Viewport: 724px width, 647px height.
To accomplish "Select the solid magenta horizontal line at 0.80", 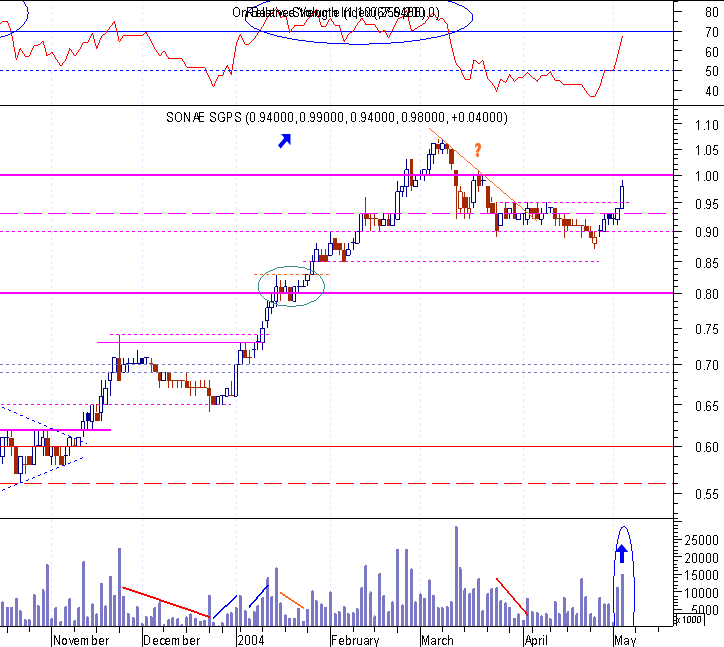I will click(337, 293).
